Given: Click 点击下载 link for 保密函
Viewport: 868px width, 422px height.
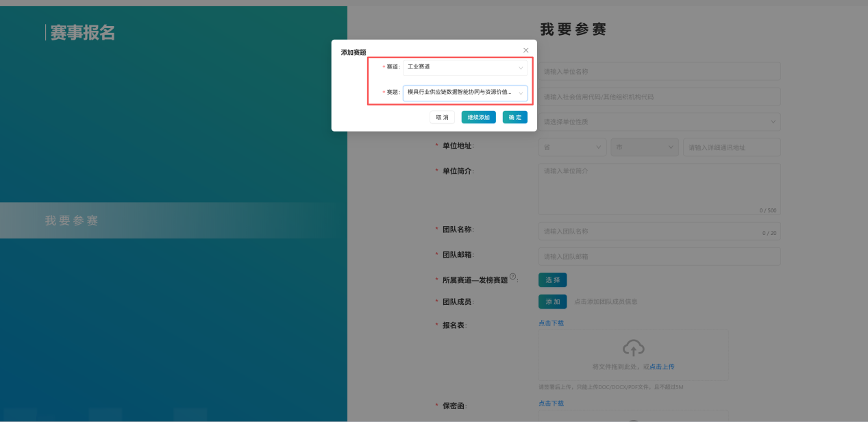Looking at the screenshot, I should tap(551, 404).
